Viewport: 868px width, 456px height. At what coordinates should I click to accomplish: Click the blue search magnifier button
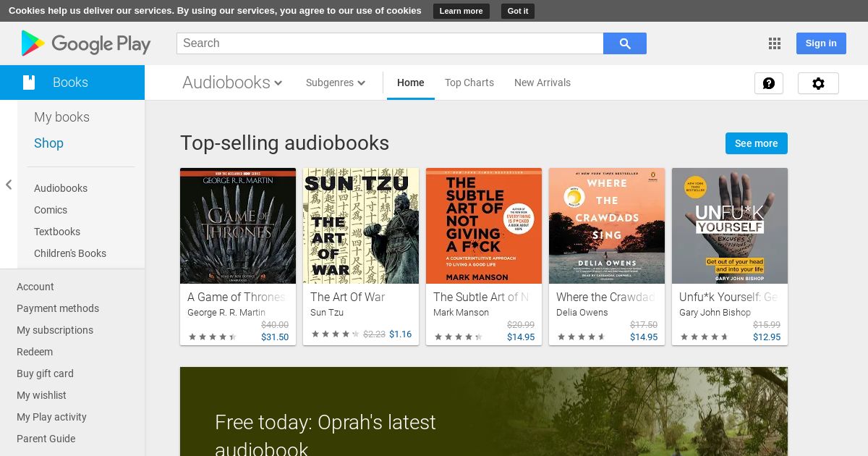pyautogui.click(x=625, y=43)
